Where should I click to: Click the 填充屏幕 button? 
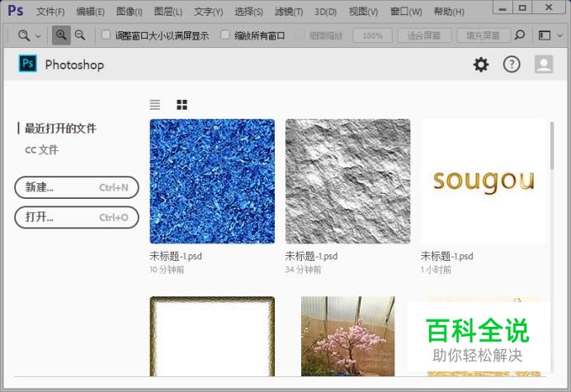pyautogui.click(x=484, y=35)
